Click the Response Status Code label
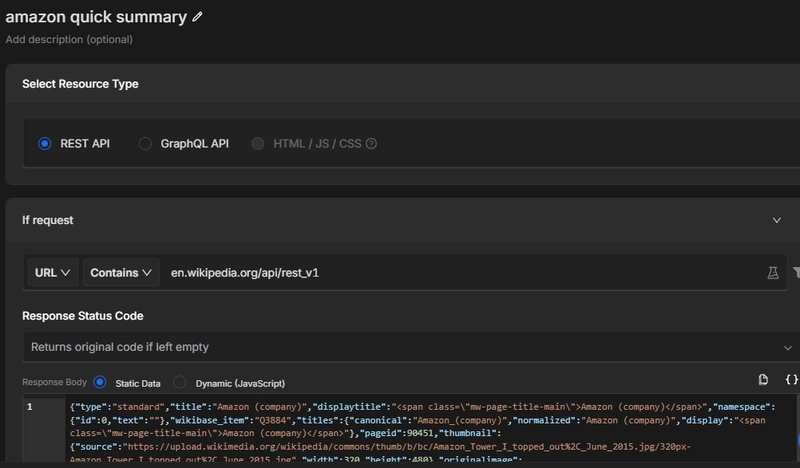The image size is (800, 468). coord(83,316)
